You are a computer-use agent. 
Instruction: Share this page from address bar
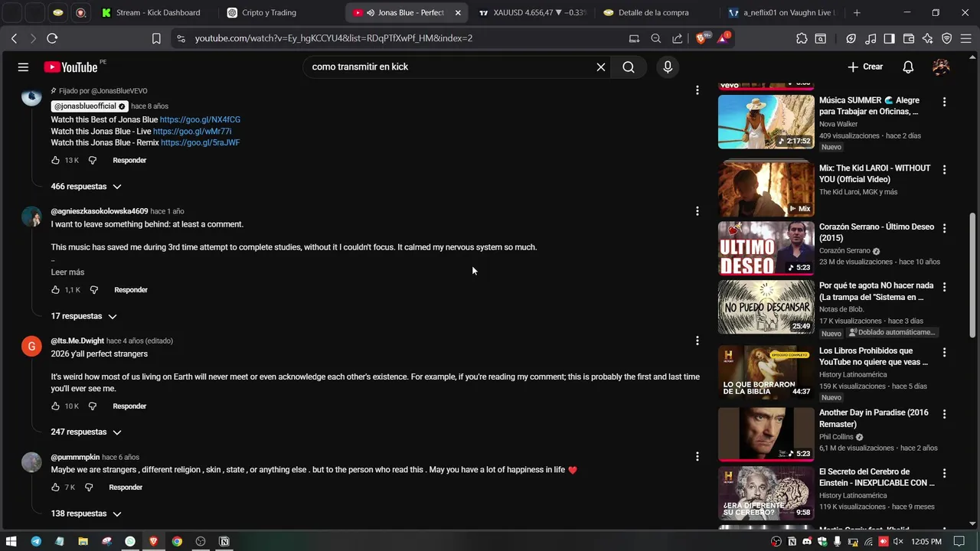[678, 38]
